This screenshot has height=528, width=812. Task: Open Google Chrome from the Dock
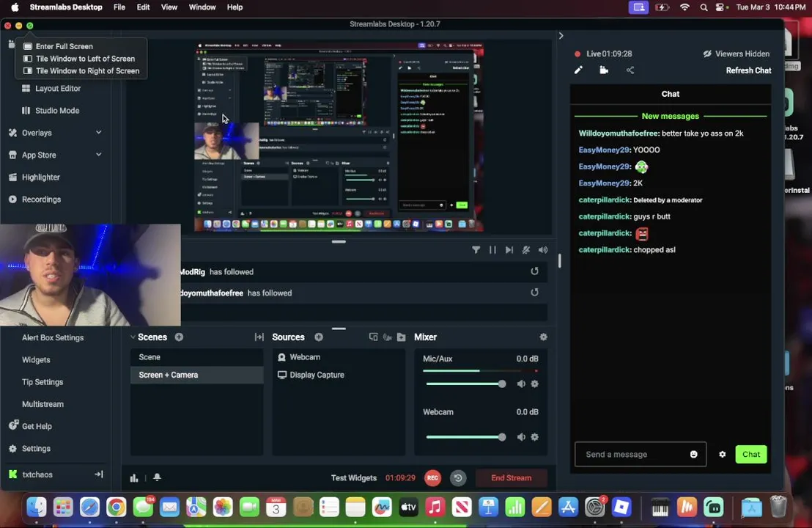click(x=116, y=507)
